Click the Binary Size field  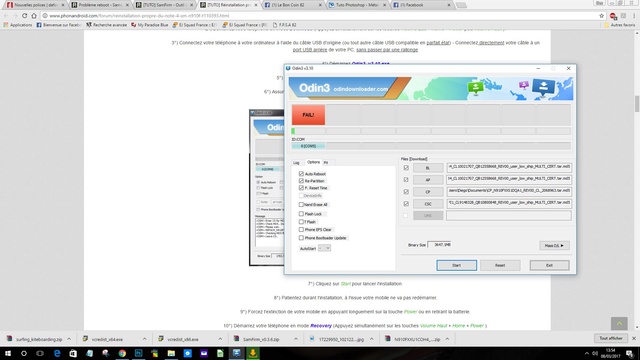[440, 244]
